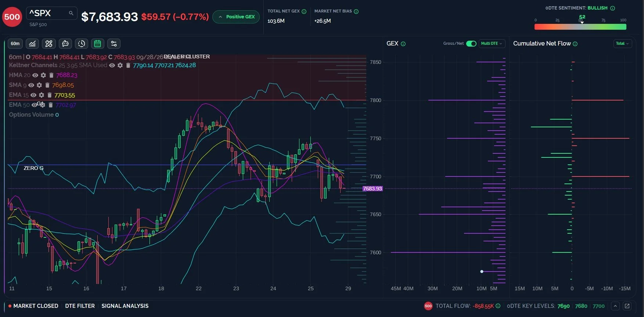Open HMA 20 settings gear
The image size is (644, 317).
point(43,75)
